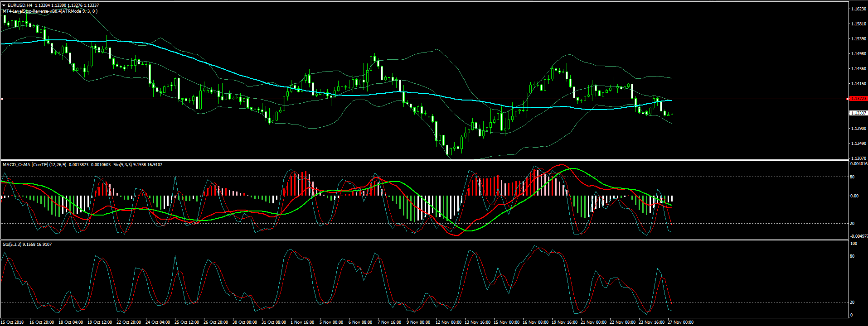868x326 pixels.
Task: Click the 23 Nov 16:00 time label
Action: point(652,322)
